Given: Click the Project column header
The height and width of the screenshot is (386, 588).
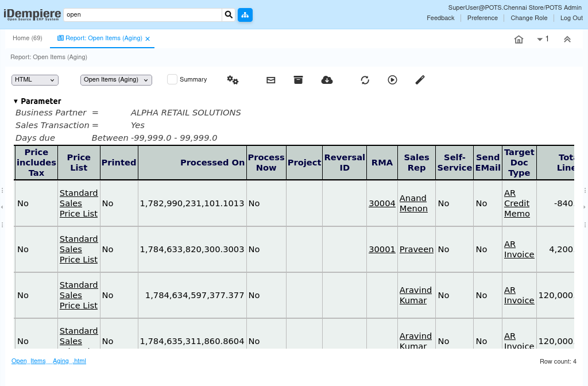Looking at the screenshot, I should [x=304, y=163].
